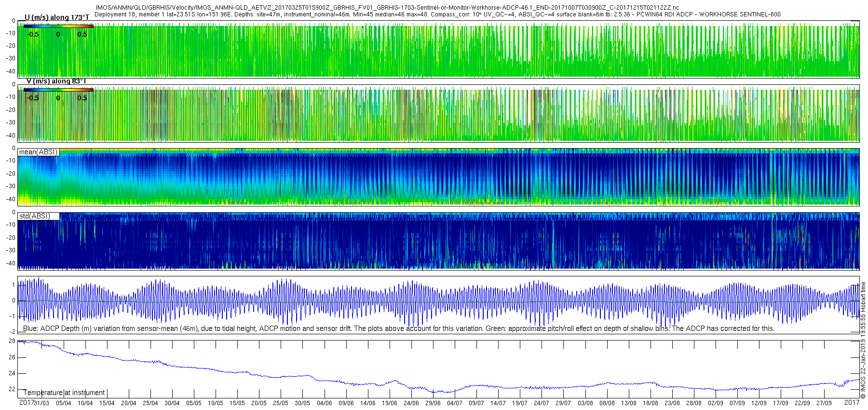Click the 08/08 date tick label
868x410 pixels.
[x=607, y=403]
